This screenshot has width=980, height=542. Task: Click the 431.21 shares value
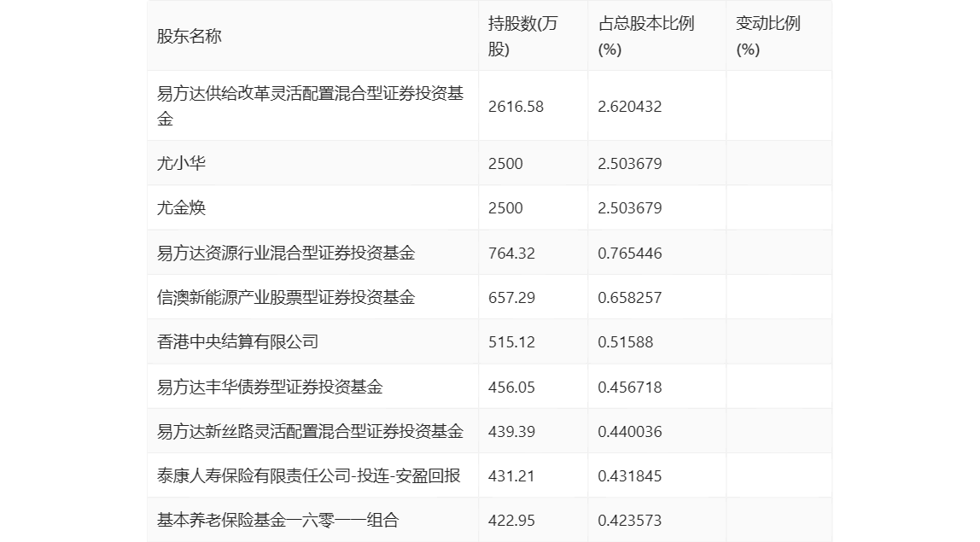(511, 475)
